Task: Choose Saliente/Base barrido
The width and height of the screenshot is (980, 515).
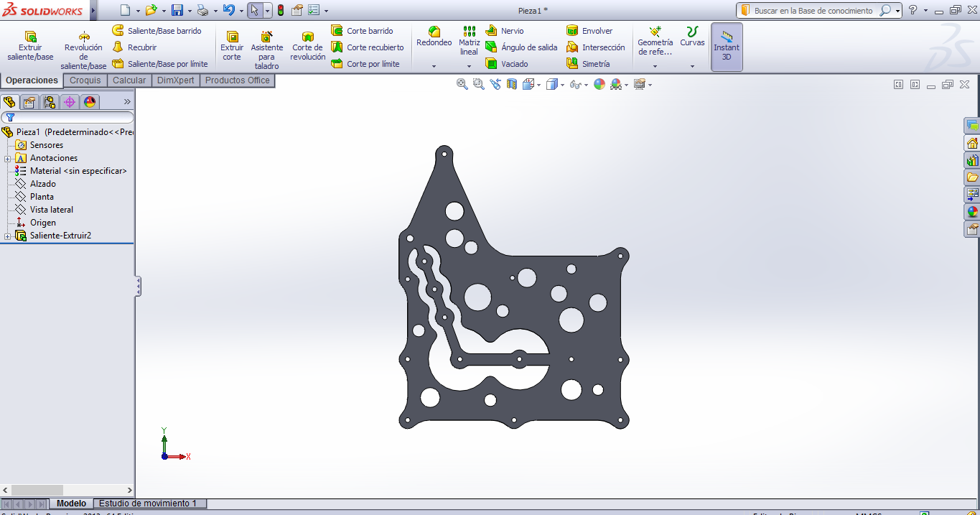Action: click(x=157, y=31)
